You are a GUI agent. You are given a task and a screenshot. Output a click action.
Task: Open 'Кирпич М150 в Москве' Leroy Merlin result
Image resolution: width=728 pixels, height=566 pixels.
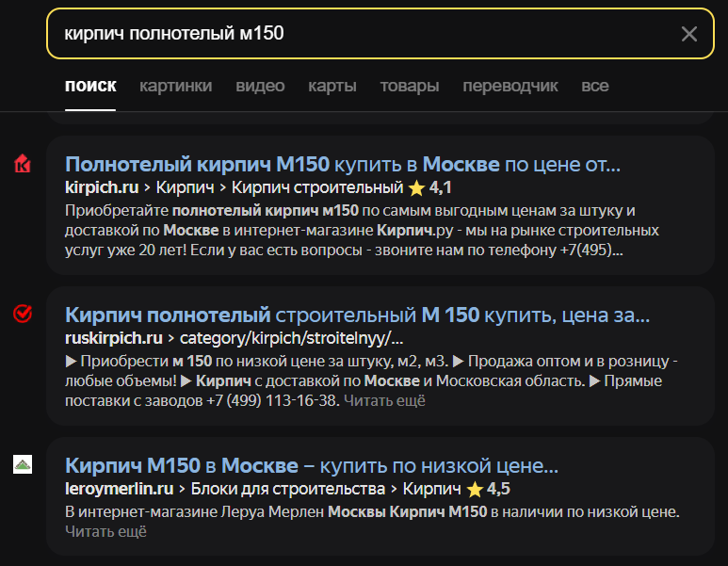312,465
